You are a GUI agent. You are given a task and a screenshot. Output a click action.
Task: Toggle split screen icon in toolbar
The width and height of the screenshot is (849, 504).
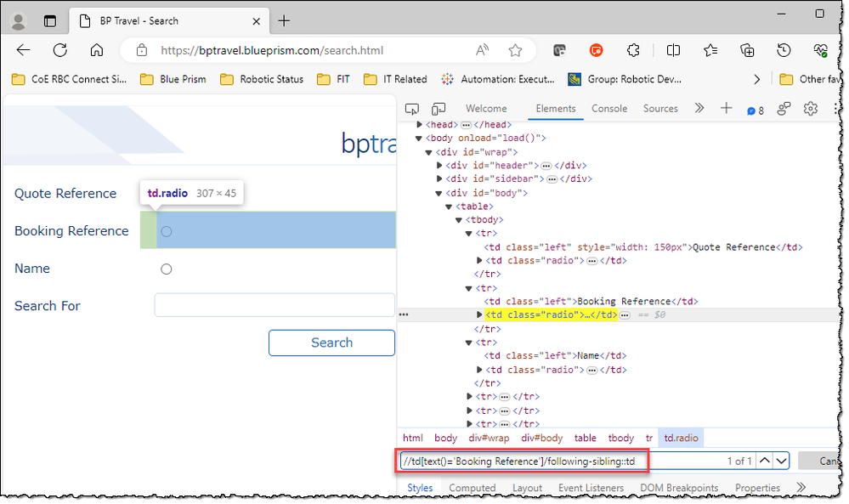point(673,50)
